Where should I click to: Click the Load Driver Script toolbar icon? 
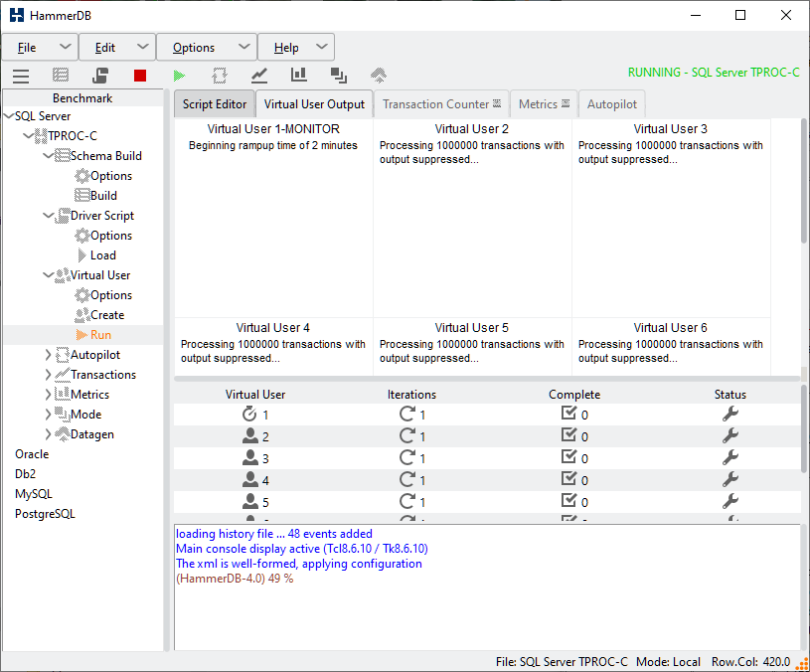click(100, 76)
